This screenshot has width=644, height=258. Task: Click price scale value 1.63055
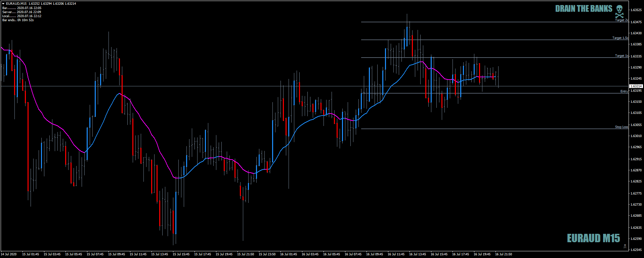point(636,125)
